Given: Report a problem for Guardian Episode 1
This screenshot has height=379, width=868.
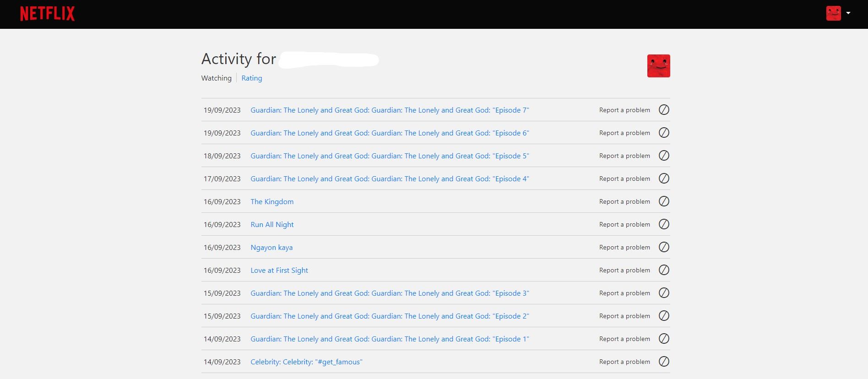Looking at the screenshot, I should 624,339.
